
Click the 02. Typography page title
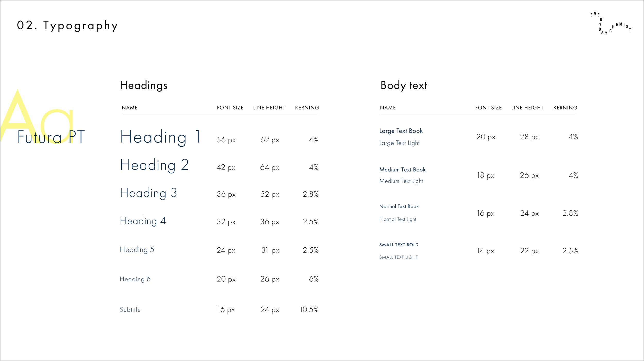(67, 26)
